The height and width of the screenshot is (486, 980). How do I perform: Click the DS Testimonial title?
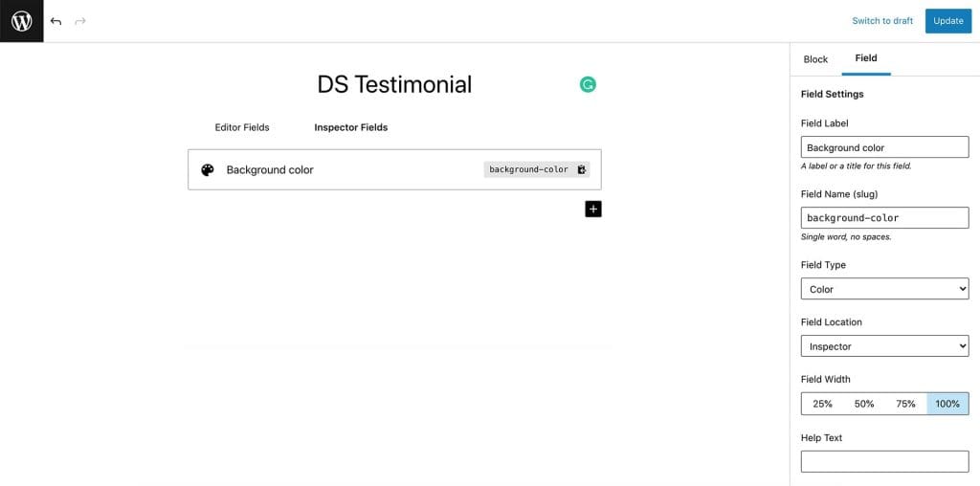click(394, 84)
